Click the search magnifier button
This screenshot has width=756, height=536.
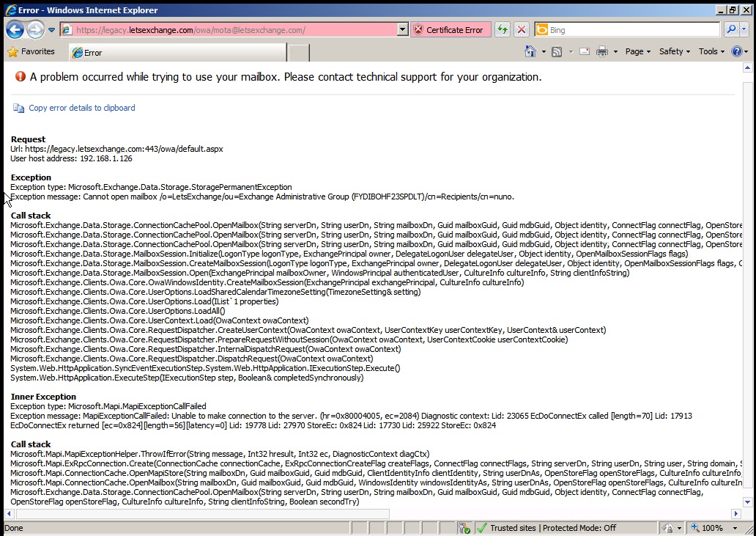[x=731, y=30]
